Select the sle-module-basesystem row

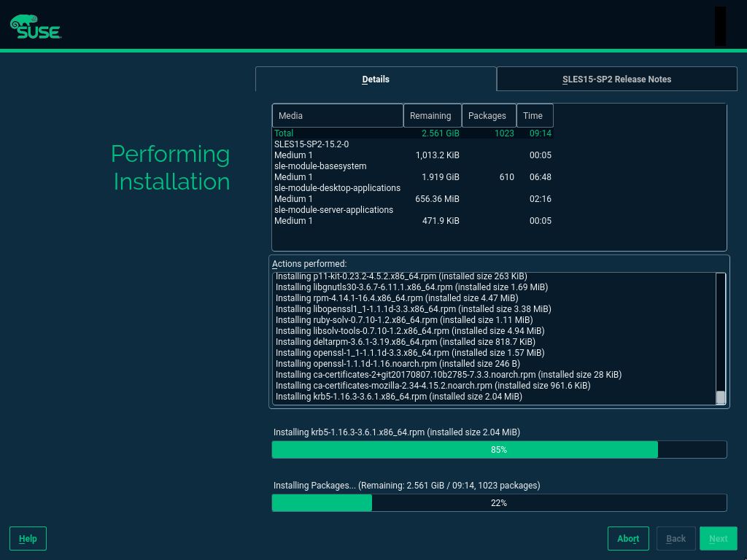(320, 166)
